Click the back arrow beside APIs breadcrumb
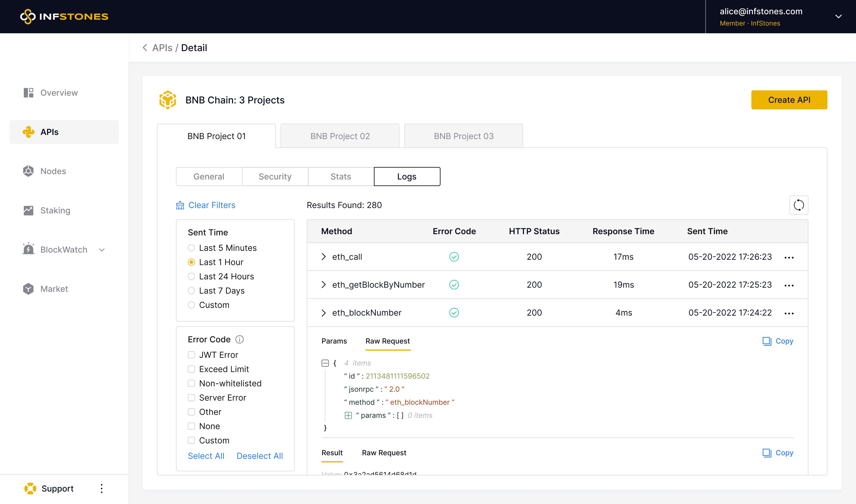The height and width of the screenshot is (504, 856). 145,48
